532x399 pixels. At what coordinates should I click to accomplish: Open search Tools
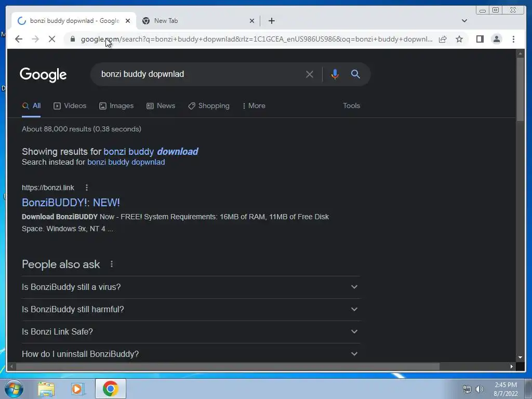point(352,106)
